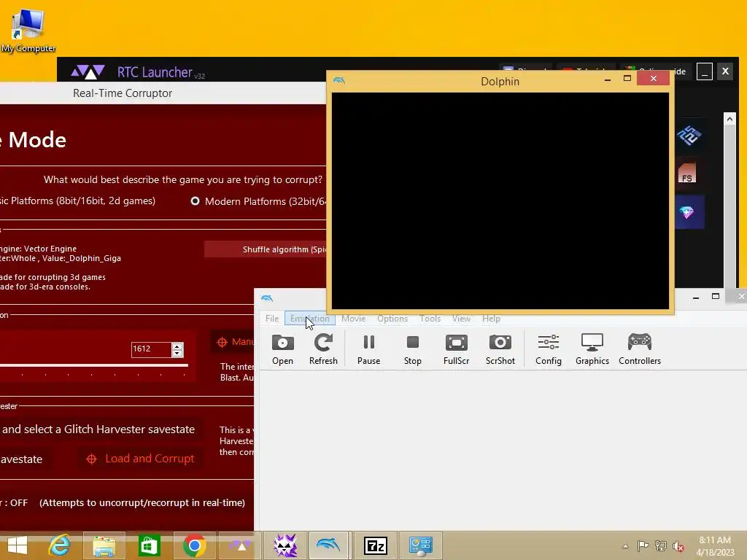Click the FS file stub icon in RTC Launcher
Screen dimensions: 747x560
687,174
